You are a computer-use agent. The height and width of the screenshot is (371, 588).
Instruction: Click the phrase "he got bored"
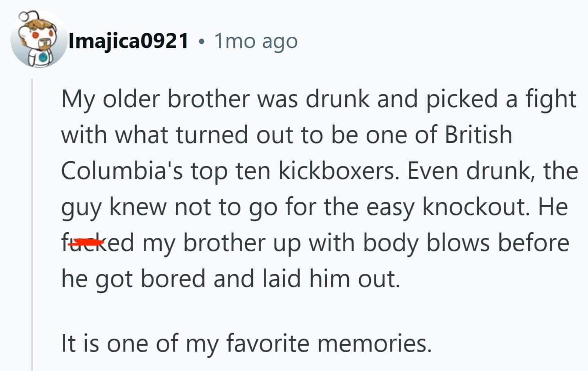point(134,280)
